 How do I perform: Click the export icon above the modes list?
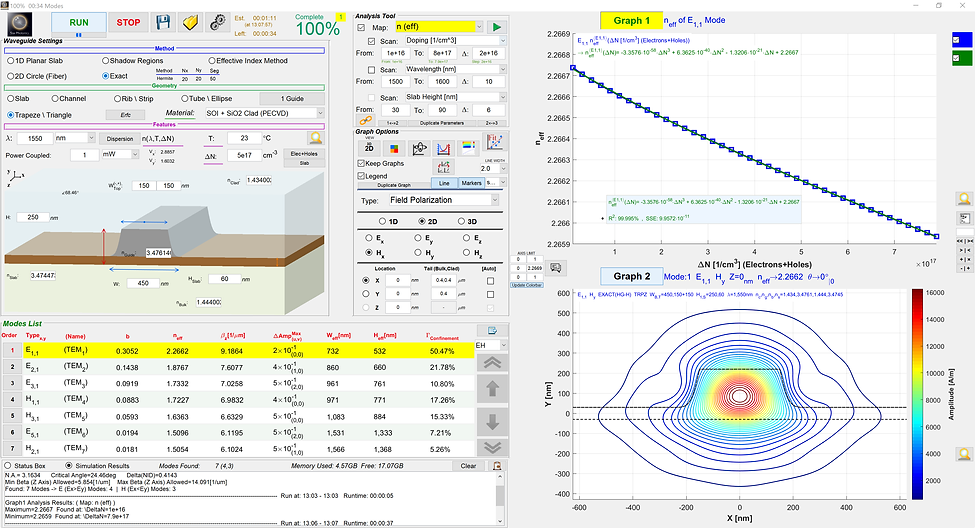[492, 330]
